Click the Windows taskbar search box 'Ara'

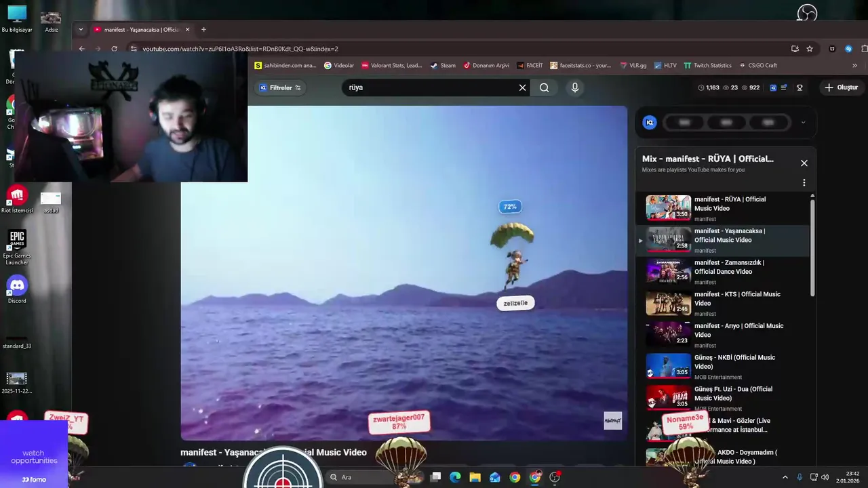pyautogui.click(x=374, y=477)
